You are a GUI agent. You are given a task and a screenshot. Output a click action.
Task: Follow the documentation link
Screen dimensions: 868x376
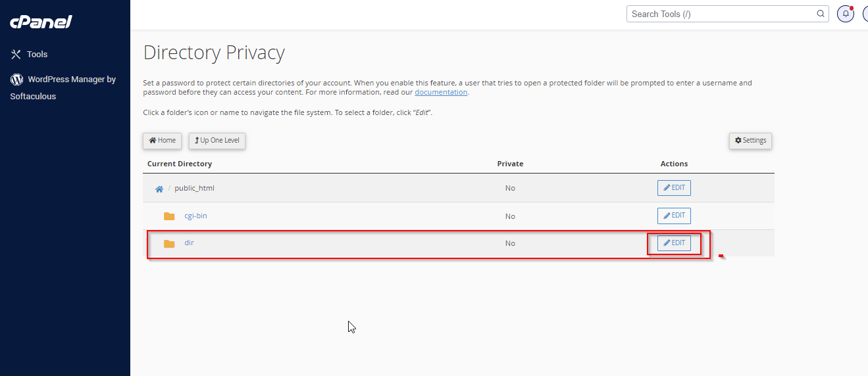(x=441, y=92)
